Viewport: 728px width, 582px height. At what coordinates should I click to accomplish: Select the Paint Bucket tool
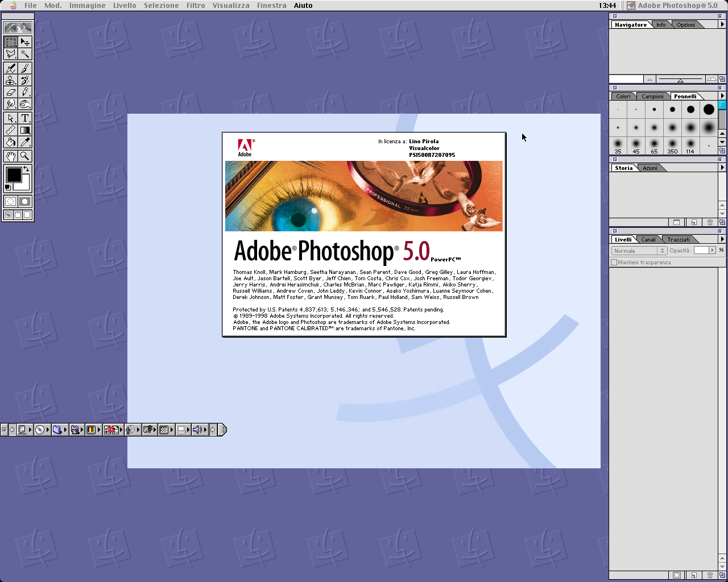(11, 142)
